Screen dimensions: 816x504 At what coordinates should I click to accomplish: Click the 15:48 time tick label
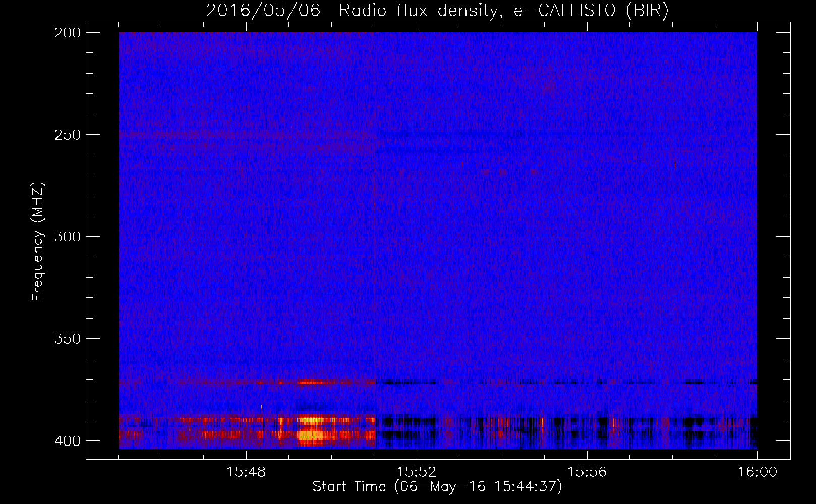tap(246, 472)
